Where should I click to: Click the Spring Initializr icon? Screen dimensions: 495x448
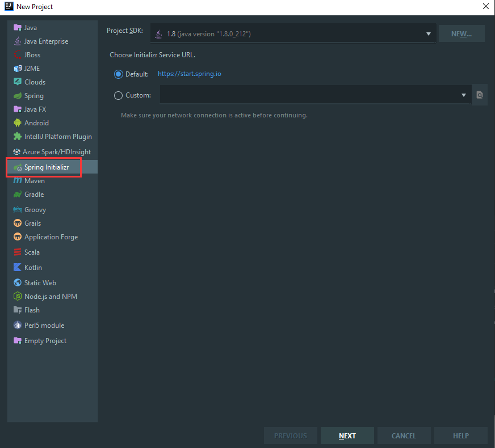[x=18, y=167]
